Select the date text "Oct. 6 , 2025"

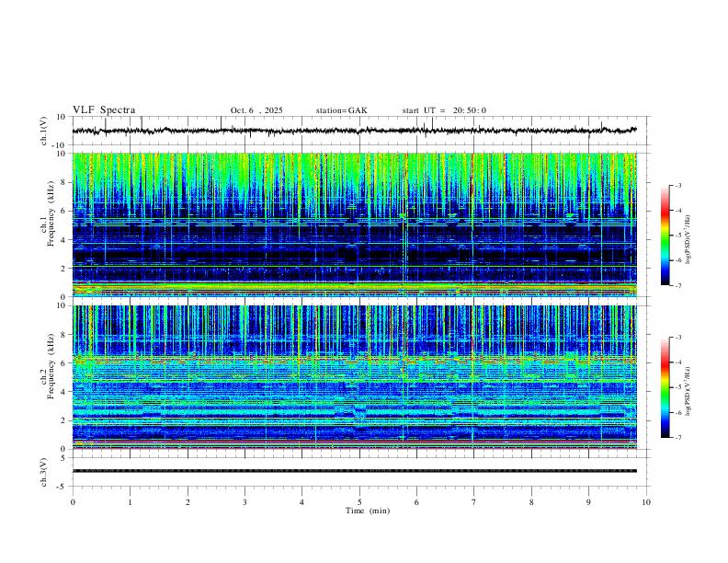[256, 110]
